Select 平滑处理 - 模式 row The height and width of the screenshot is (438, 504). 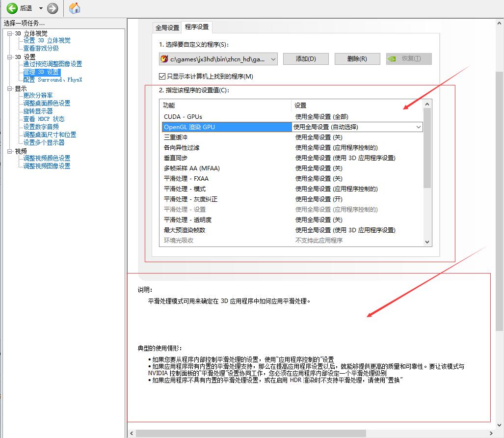tap(292, 189)
